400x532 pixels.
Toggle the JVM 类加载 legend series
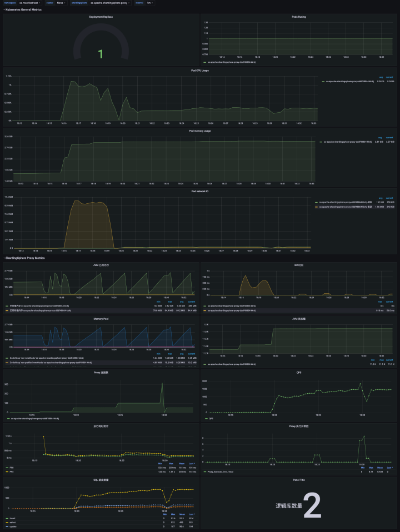[232, 364]
